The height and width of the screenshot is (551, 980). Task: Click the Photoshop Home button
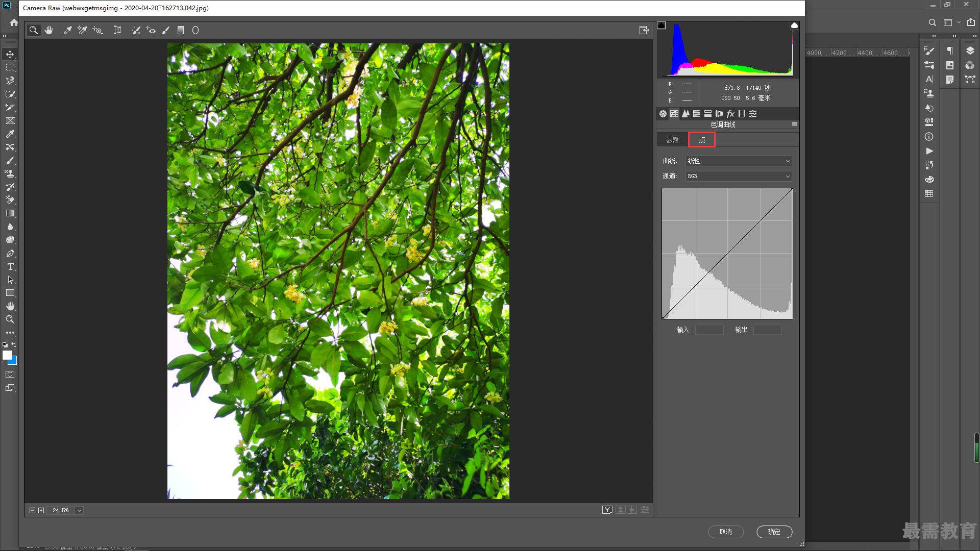click(14, 22)
